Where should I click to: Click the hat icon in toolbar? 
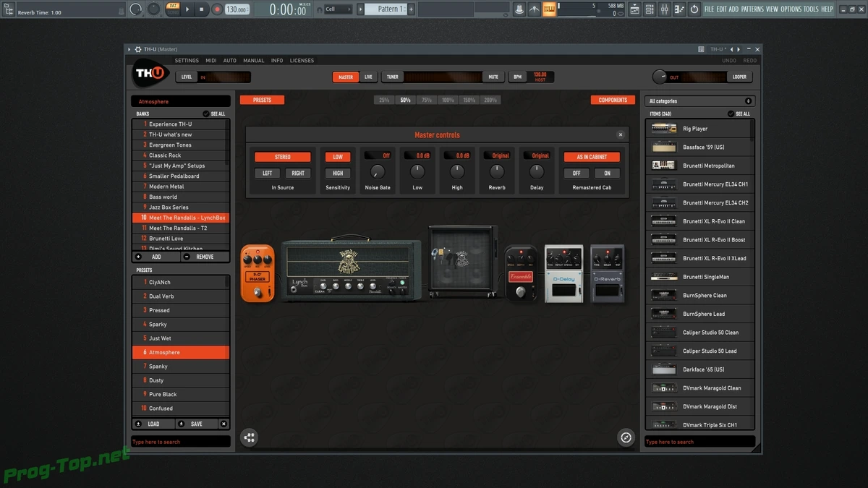pyautogui.click(x=519, y=9)
